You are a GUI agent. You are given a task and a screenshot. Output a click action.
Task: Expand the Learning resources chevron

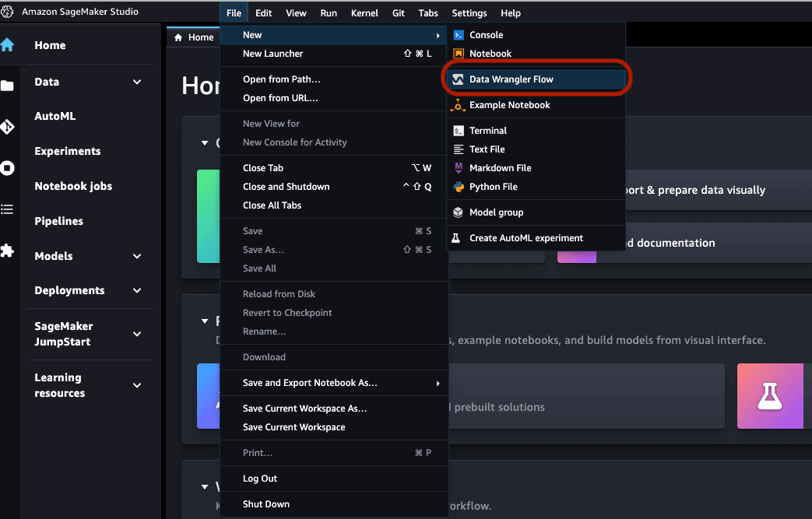(x=137, y=385)
